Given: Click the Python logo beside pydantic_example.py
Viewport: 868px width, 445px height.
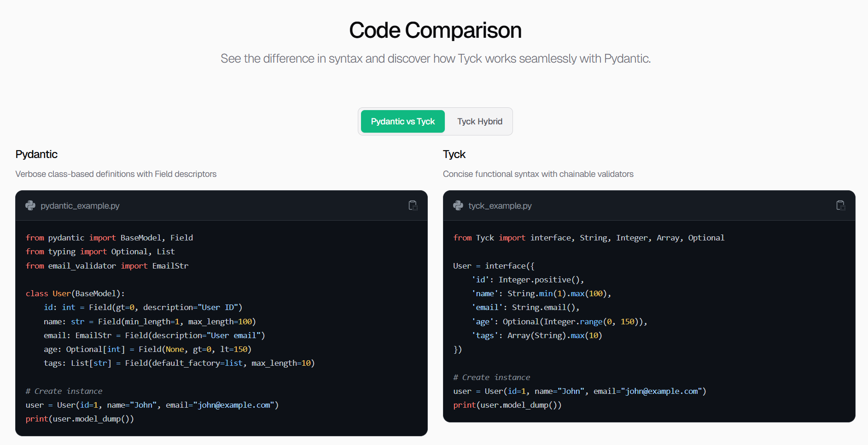Looking at the screenshot, I should [30, 205].
